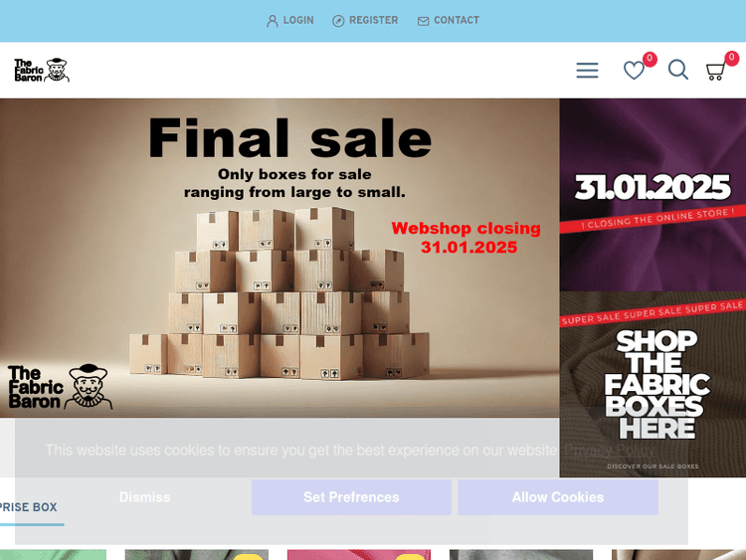
Task: Click the Shop The Fabric Boxes Here banner
Action: [653, 384]
